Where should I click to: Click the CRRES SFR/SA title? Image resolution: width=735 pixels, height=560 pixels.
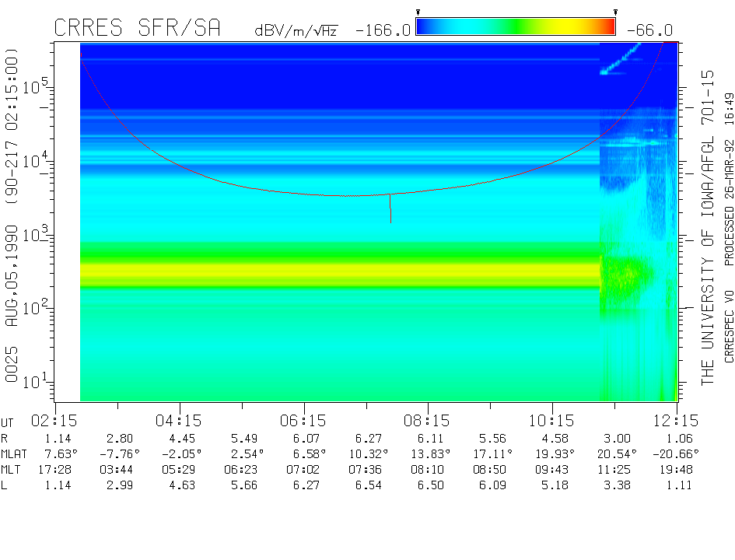[137, 29]
